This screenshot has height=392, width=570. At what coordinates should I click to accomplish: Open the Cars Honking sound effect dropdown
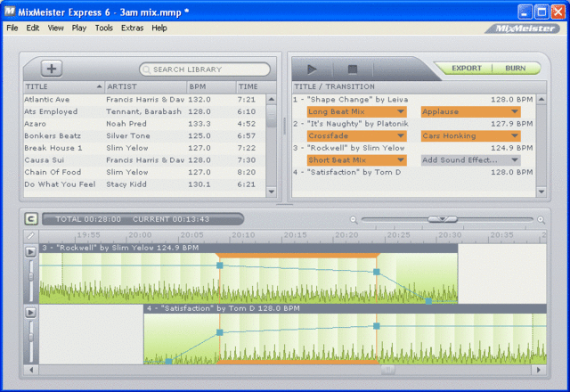click(x=471, y=136)
